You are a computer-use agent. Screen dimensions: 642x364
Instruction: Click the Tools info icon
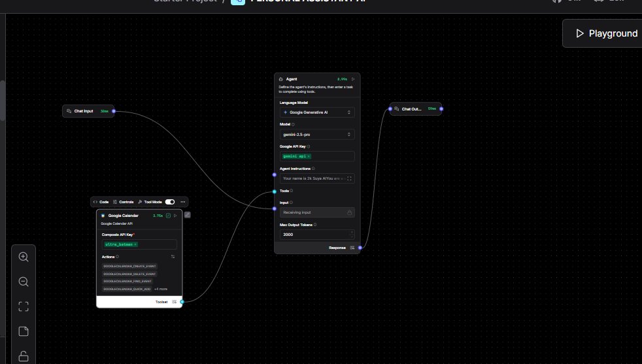coord(292,191)
